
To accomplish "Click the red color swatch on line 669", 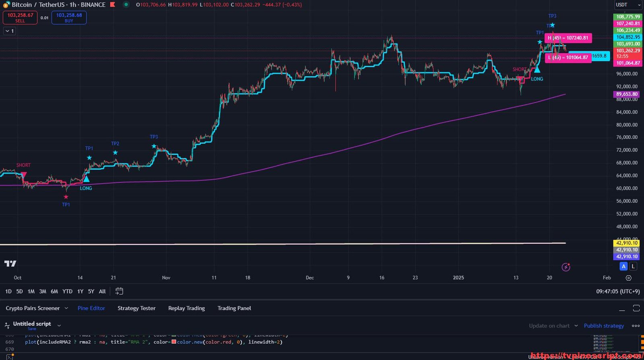I will 174,342.
